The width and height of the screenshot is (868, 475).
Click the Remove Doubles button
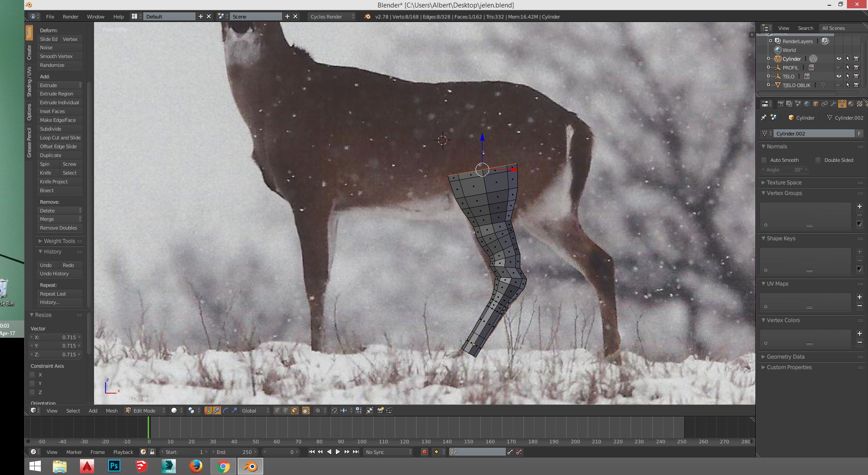click(60, 228)
